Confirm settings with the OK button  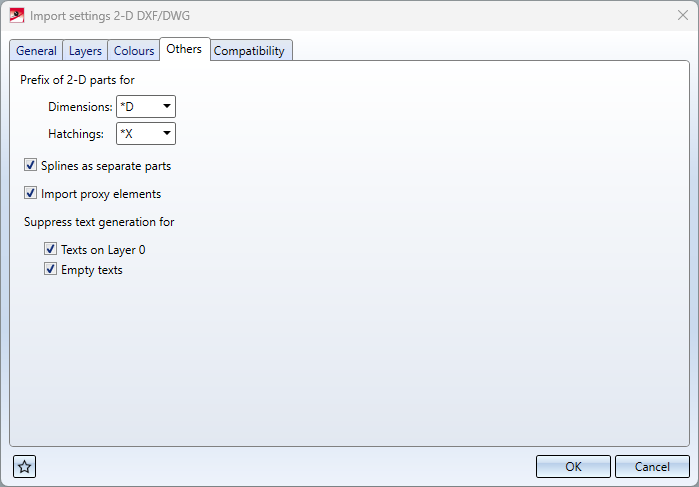[x=573, y=466]
